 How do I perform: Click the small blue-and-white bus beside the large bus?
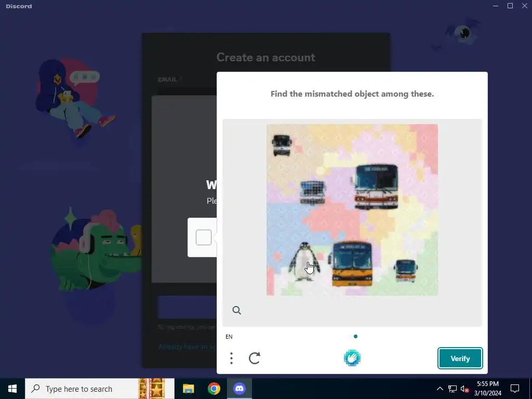coord(312,193)
